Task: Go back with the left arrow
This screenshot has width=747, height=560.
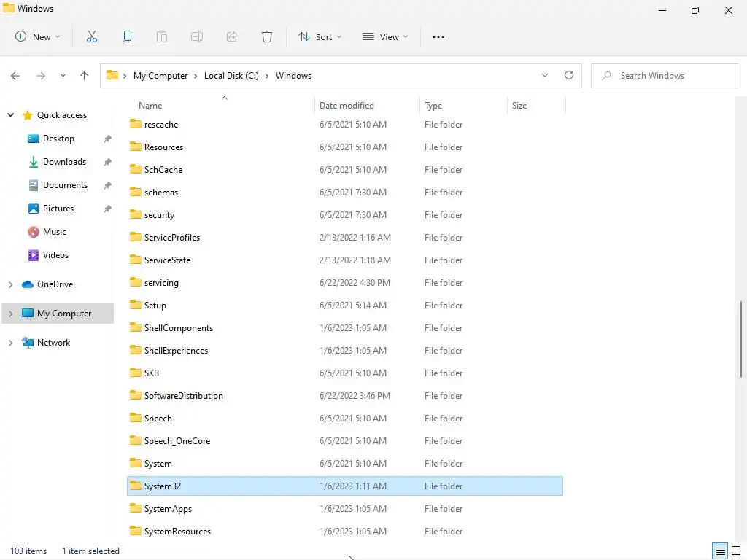Action: (15, 76)
